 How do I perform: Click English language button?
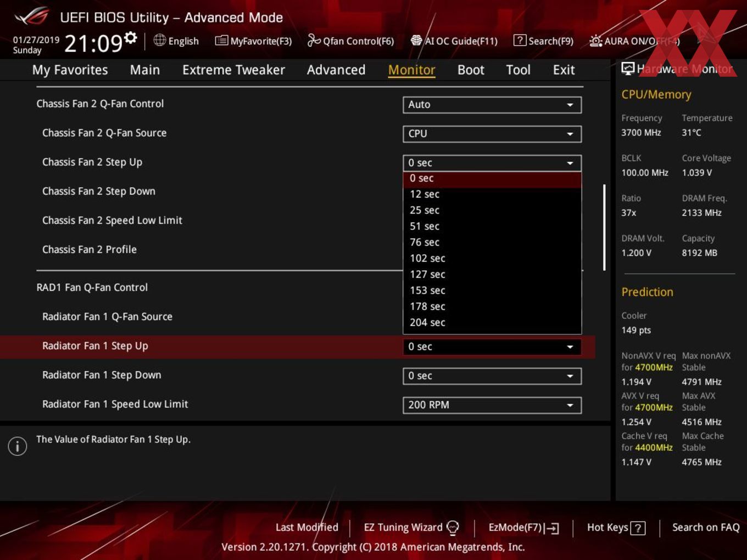coord(176,41)
